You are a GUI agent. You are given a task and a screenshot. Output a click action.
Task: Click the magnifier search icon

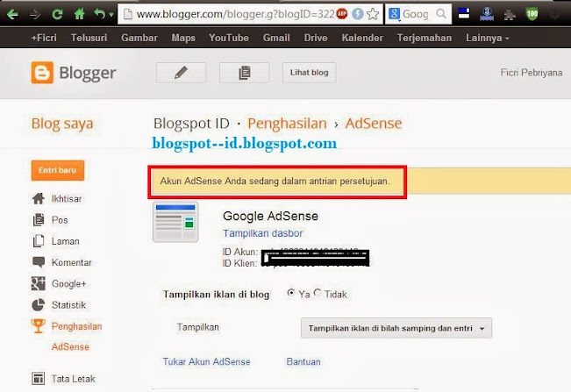click(x=441, y=14)
